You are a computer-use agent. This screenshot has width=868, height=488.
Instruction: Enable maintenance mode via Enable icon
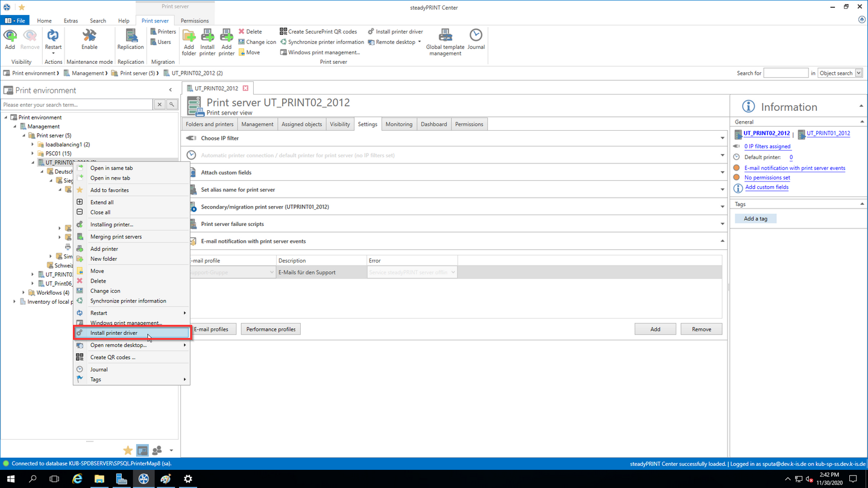tap(89, 39)
